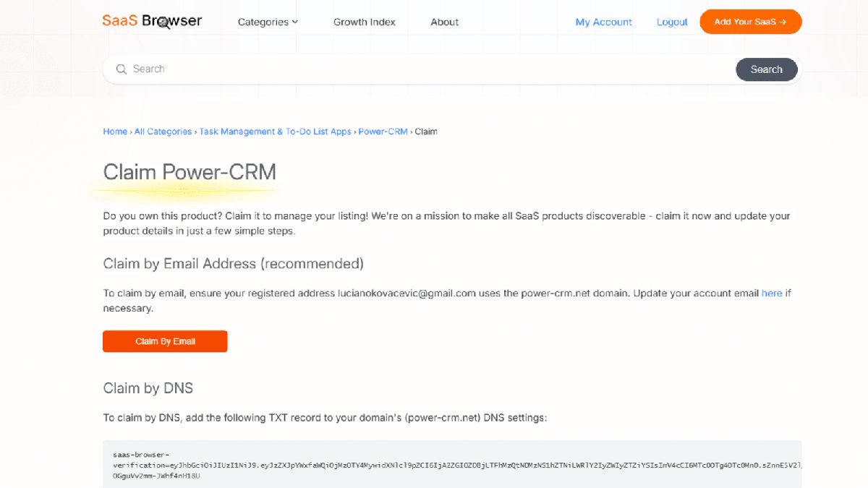Click the current Claim breadcrumb item
The image size is (868, 488).
tap(426, 132)
